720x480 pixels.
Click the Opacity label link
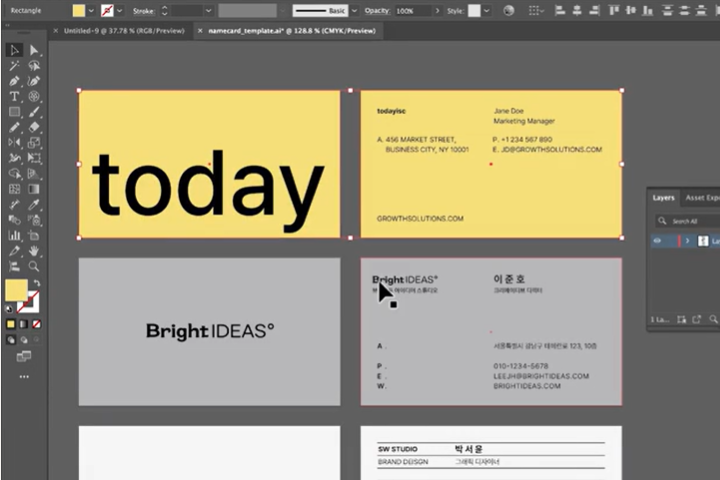[x=377, y=11]
